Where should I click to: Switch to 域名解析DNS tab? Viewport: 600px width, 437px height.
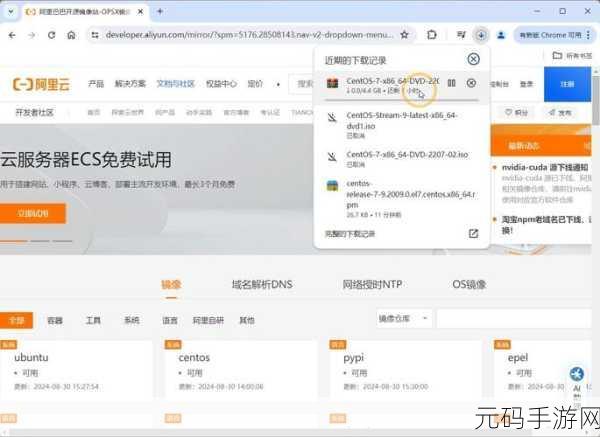pyautogui.click(x=262, y=284)
